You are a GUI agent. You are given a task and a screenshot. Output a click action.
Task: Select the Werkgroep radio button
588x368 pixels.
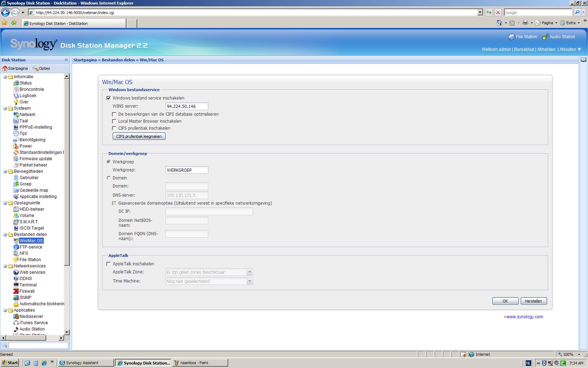click(108, 162)
